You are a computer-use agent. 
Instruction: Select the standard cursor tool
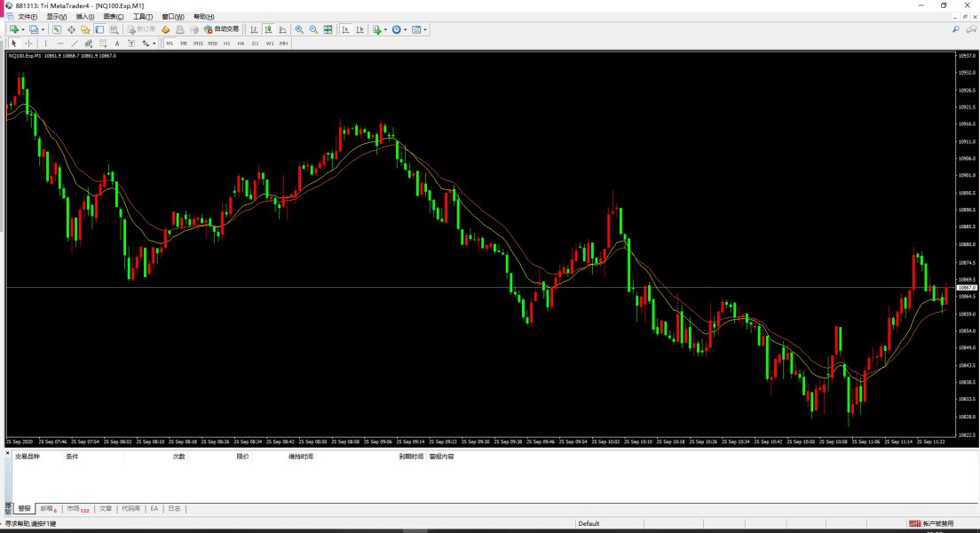(13, 44)
